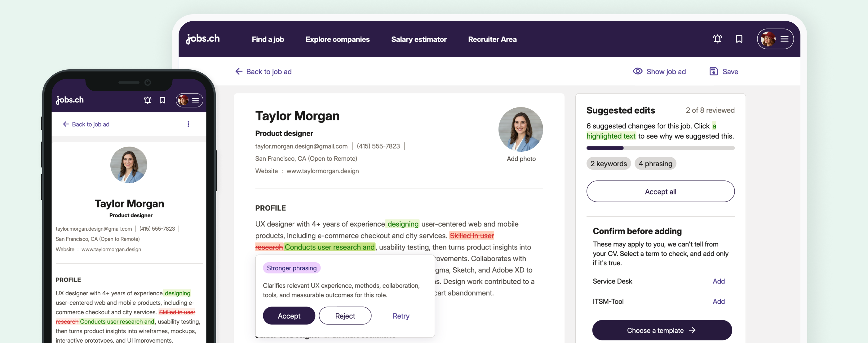The width and height of the screenshot is (868, 343).
Task: Click suggested edits review progress bar
Action: (660, 148)
